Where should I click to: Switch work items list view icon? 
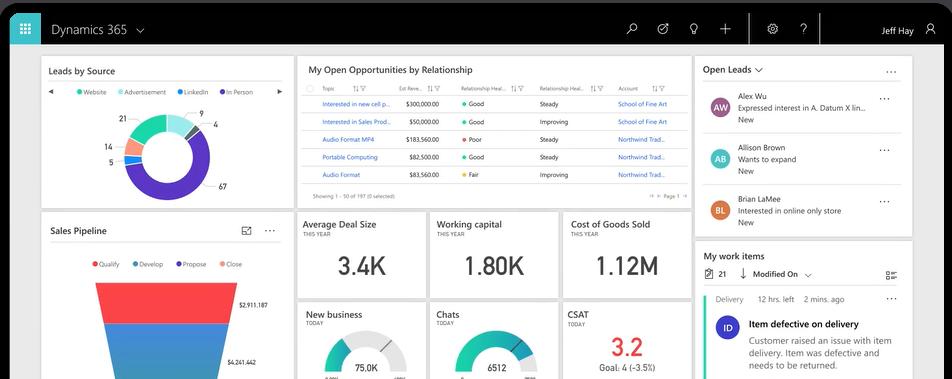point(891,275)
